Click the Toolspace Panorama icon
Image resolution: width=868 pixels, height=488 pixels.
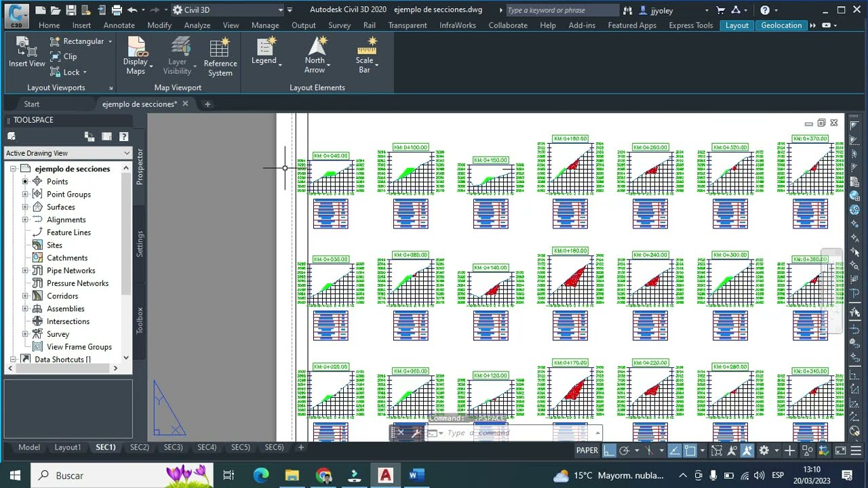pos(106,136)
